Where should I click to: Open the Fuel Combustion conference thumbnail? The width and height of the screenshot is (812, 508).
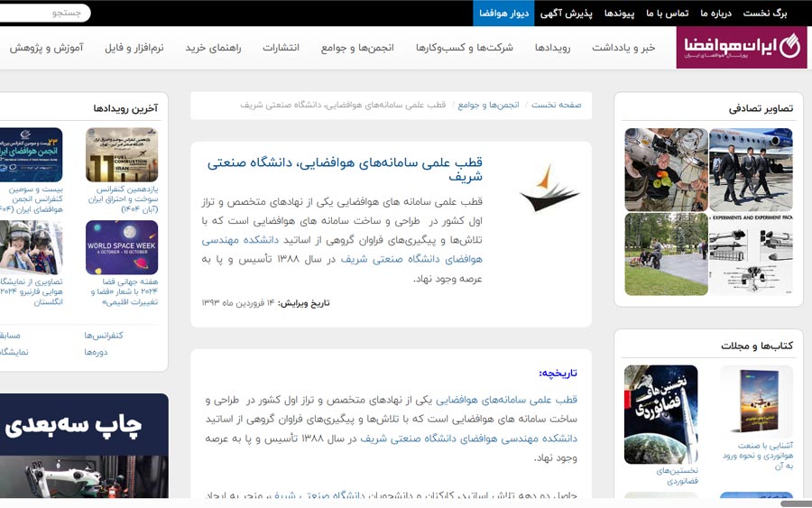point(122,155)
